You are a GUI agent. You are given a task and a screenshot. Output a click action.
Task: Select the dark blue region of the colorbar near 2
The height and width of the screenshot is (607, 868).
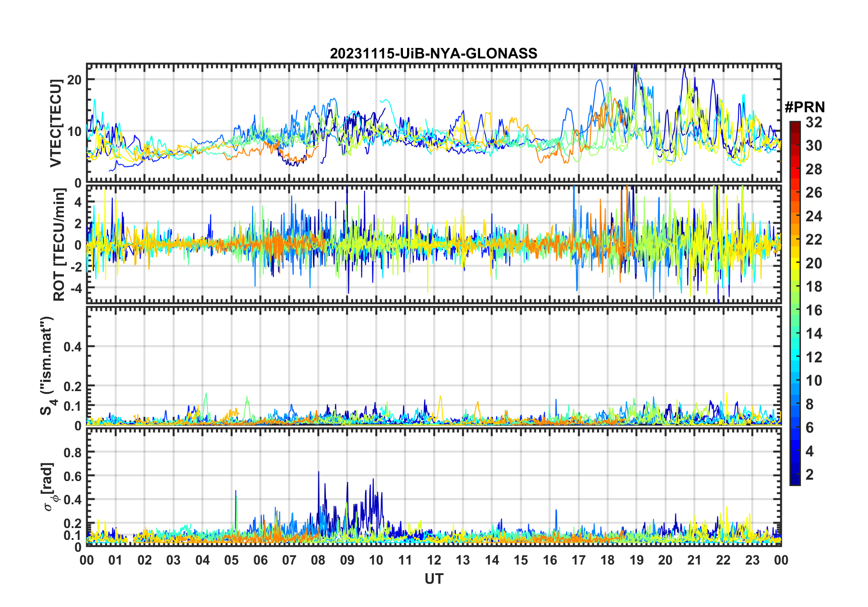tap(795, 475)
